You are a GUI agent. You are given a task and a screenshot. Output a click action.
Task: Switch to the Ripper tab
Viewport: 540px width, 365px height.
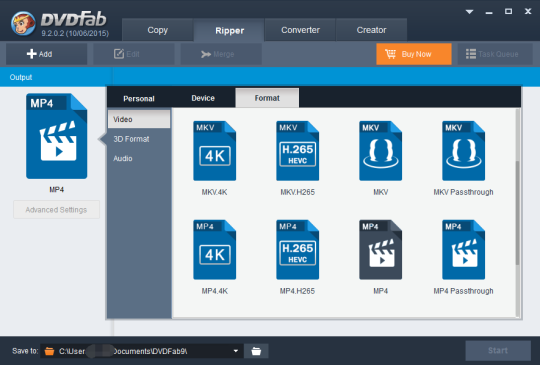229,30
